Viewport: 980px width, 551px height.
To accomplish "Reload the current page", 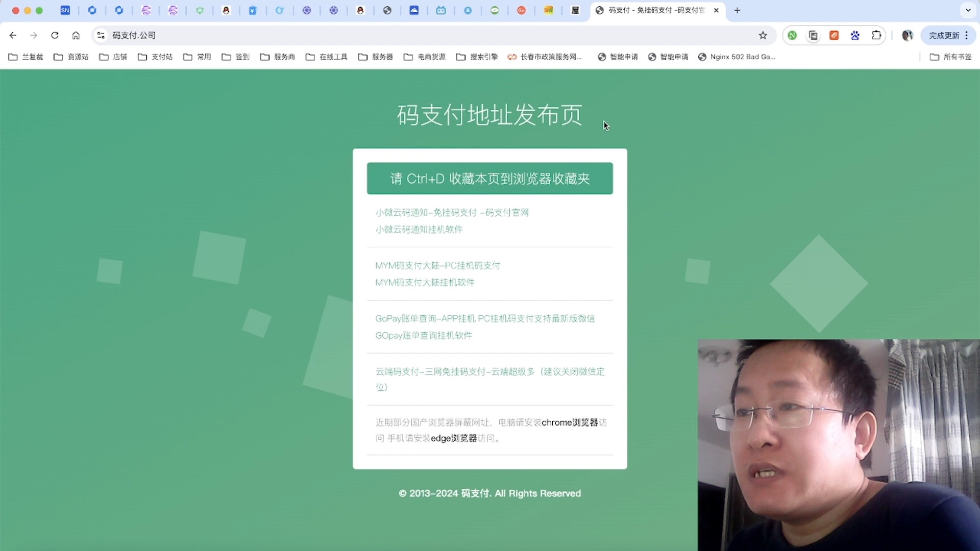I will 55,35.
